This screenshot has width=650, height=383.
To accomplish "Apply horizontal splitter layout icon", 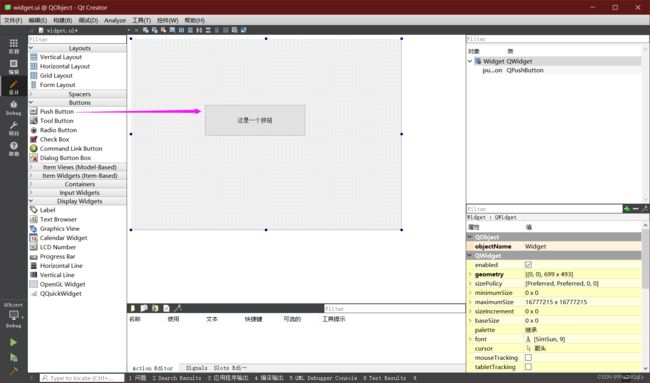I will coord(199,30).
